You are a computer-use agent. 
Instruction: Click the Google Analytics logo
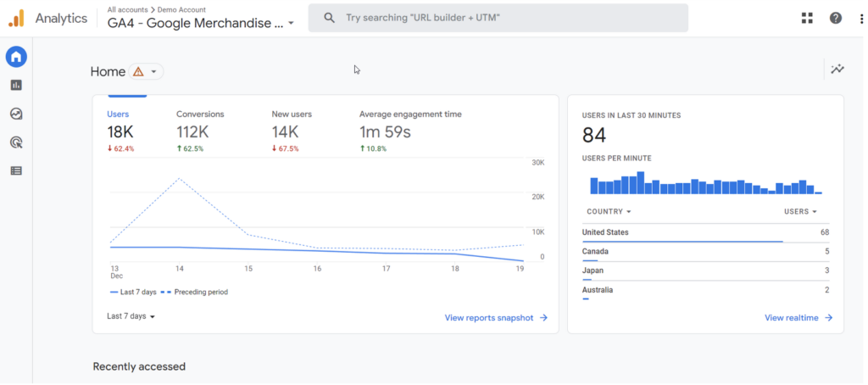click(x=17, y=19)
